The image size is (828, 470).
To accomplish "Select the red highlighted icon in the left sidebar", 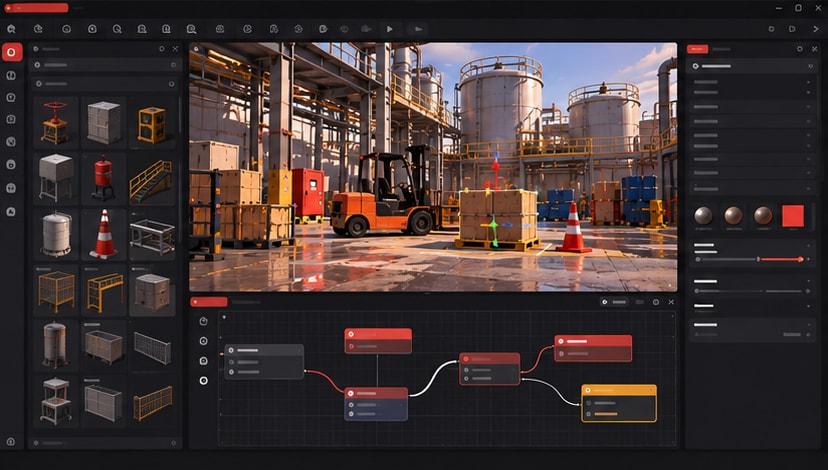I will 12,52.
